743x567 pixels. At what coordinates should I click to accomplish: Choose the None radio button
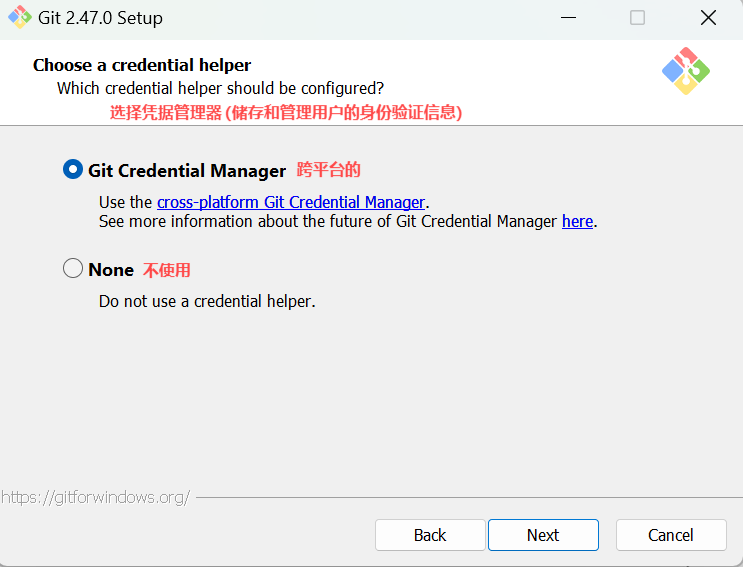[73, 268]
